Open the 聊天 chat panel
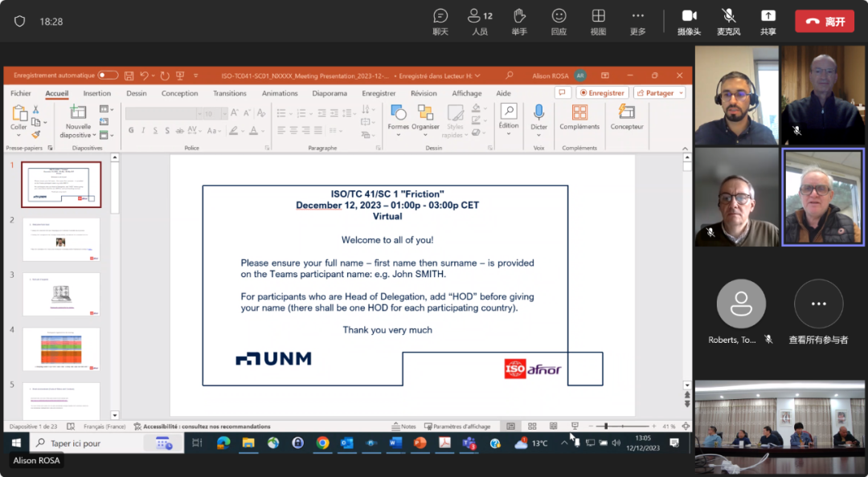Image resolution: width=868 pixels, height=477 pixels. 440,21
